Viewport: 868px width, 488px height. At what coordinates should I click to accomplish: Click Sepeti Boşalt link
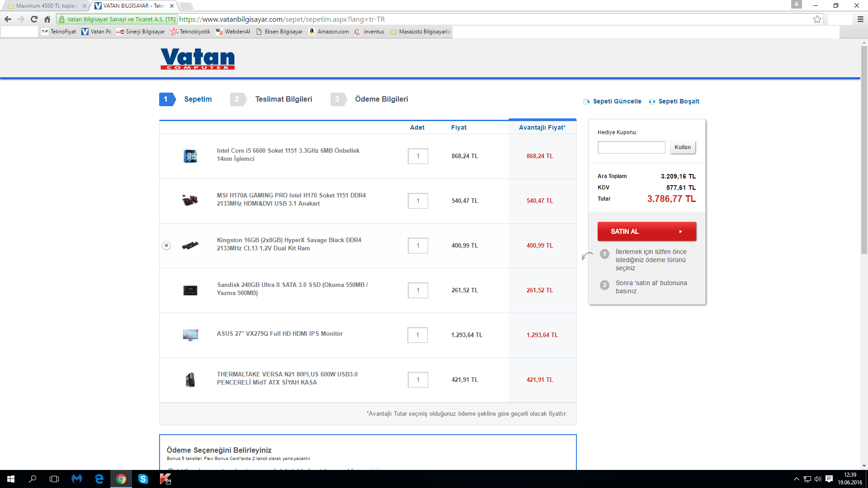click(x=678, y=101)
